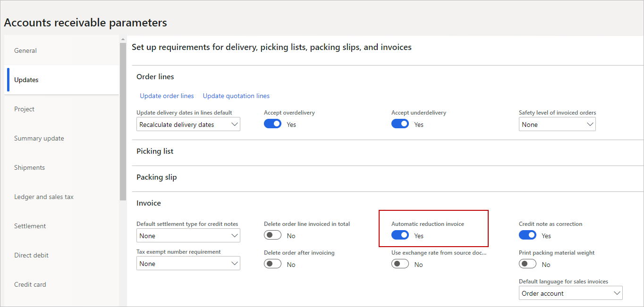Click the Update quotation lines link
Screen dimensions: 644x307
point(236,96)
